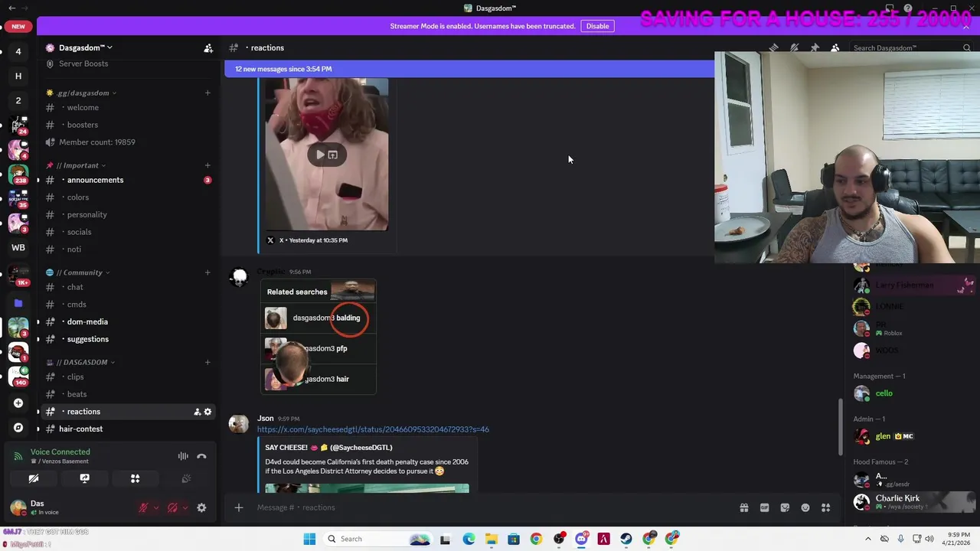
Task: Start an activity from the voice panel
Action: click(135, 478)
